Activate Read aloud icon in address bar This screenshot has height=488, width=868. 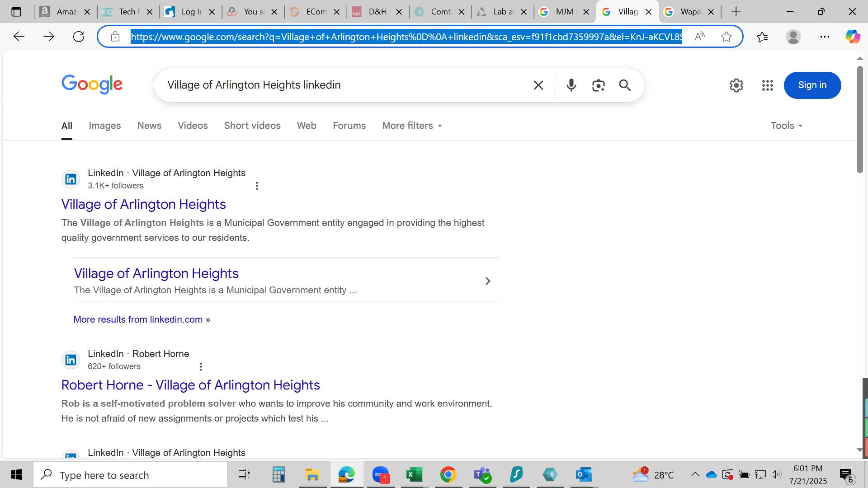(699, 37)
